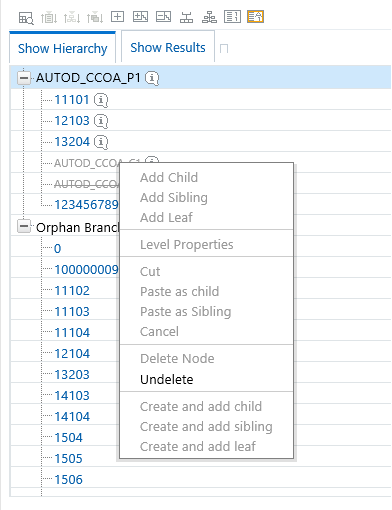Open info bubble beside node 13204
This screenshot has width=392, height=510.
[x=101, y=142]
